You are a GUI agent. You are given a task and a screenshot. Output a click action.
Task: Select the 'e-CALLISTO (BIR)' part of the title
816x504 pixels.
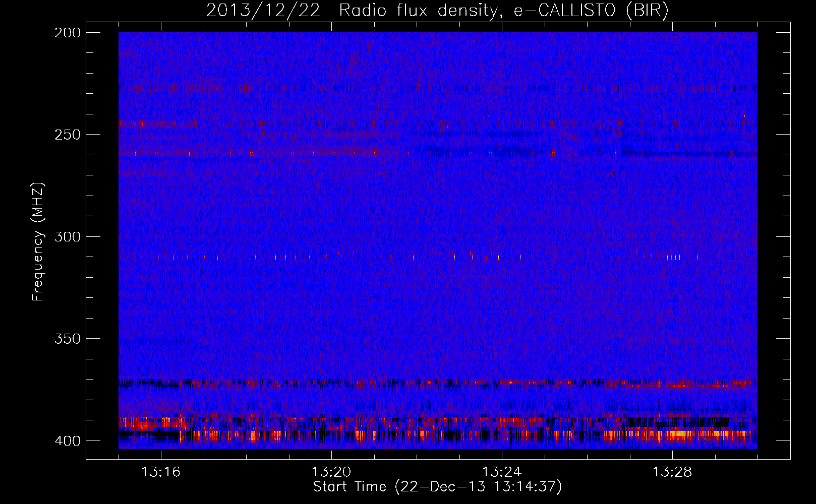(591, 11)
